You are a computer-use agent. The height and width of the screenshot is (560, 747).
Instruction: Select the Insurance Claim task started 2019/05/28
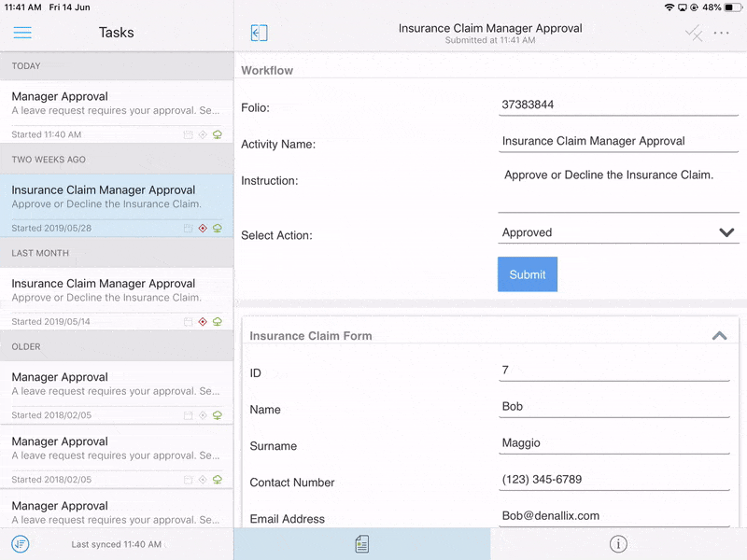(x=117, y=205)
